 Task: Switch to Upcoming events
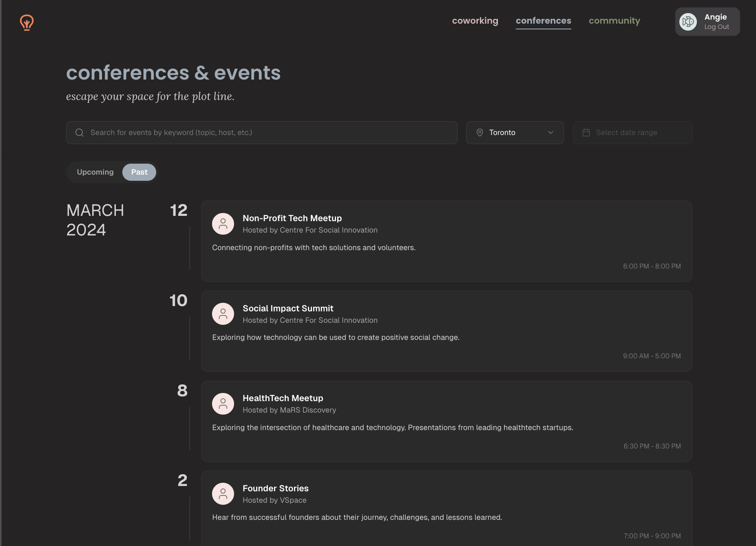[x=95, y=172]
